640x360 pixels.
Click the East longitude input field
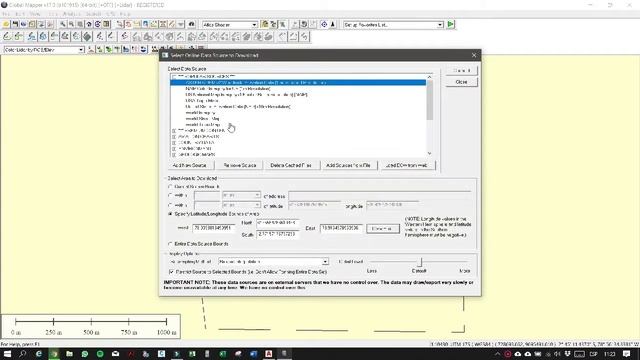342,228
